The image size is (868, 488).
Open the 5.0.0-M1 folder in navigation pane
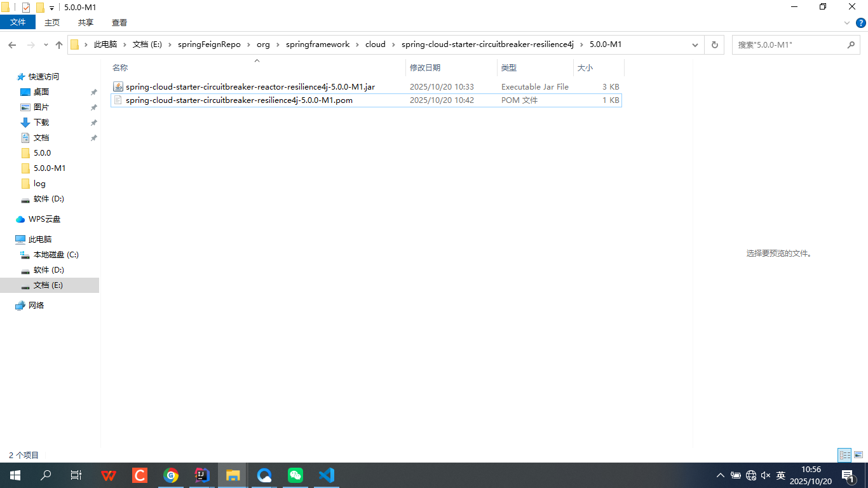50,168
